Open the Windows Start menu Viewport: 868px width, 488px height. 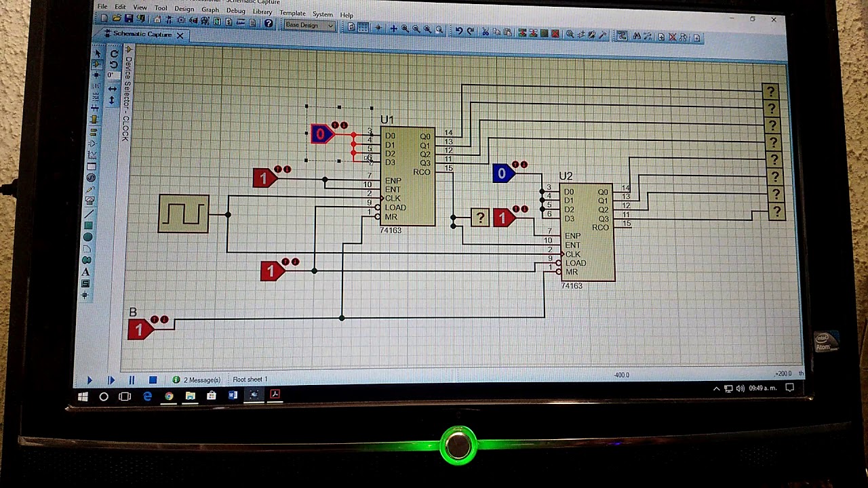(x=83, y=396)
